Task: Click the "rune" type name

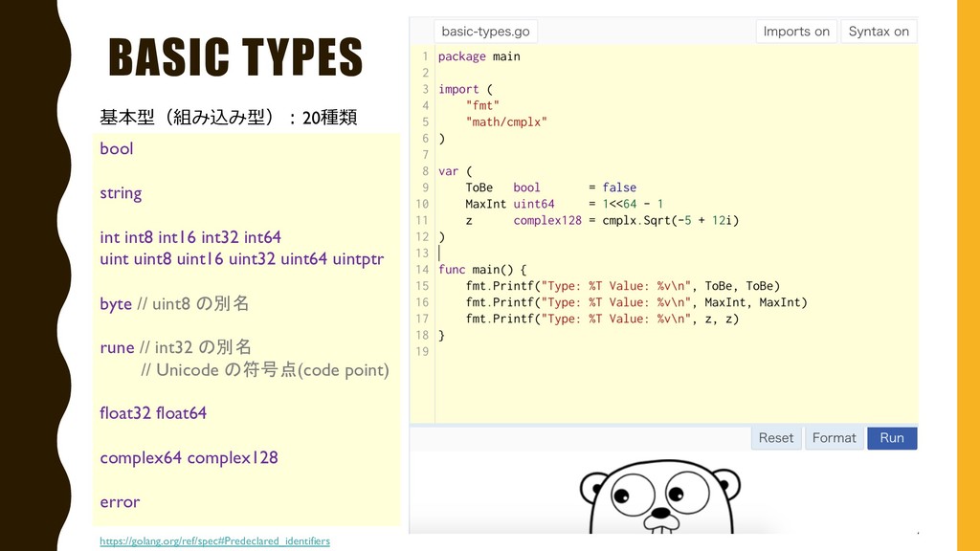Action: point(117,347)
